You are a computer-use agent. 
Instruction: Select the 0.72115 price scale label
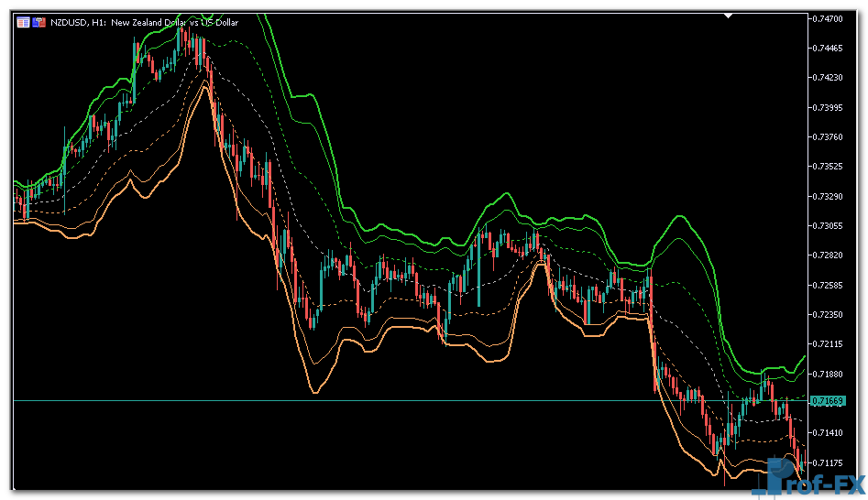pos(829,344)
